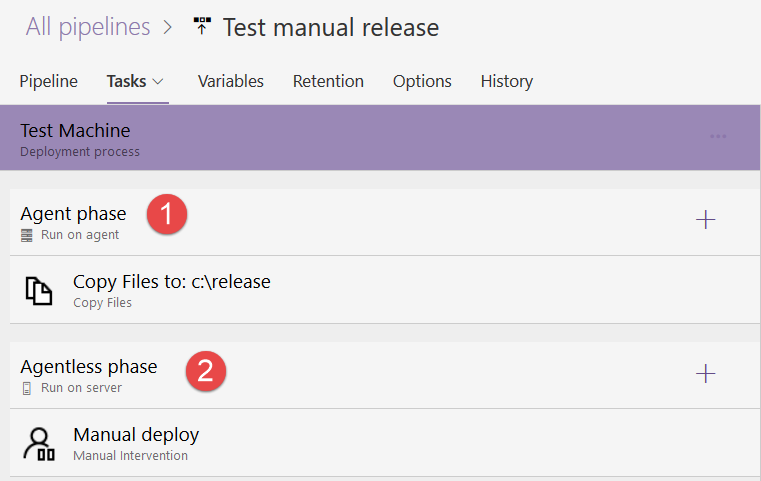Screen dimensions: 761x481
Task: Add a task to Agent phase
Action: coord(705,220)
